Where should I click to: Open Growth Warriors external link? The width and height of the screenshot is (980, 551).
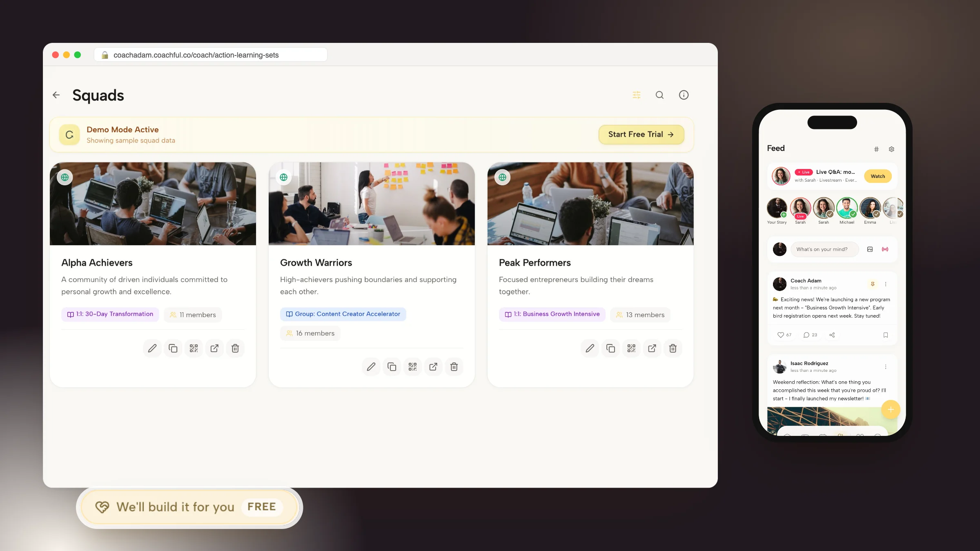point(433,367)
